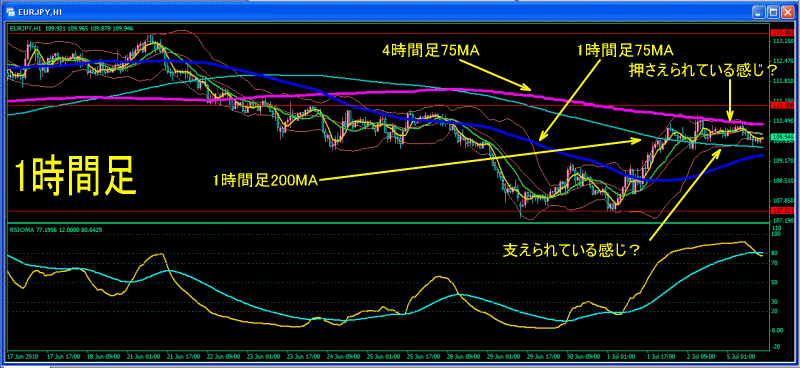
Task: Click the chart window icon in title bar
Action: [10, 11]
